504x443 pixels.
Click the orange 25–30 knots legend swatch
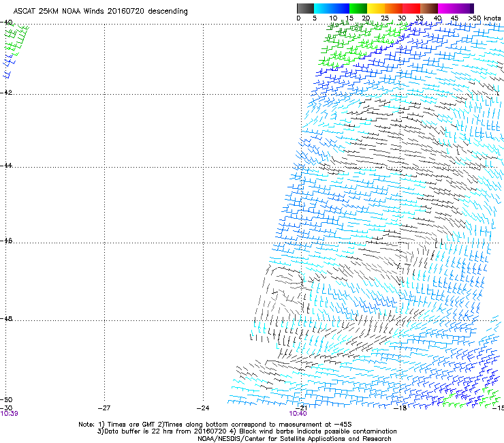pyautogui.click(x=394, y=8)
